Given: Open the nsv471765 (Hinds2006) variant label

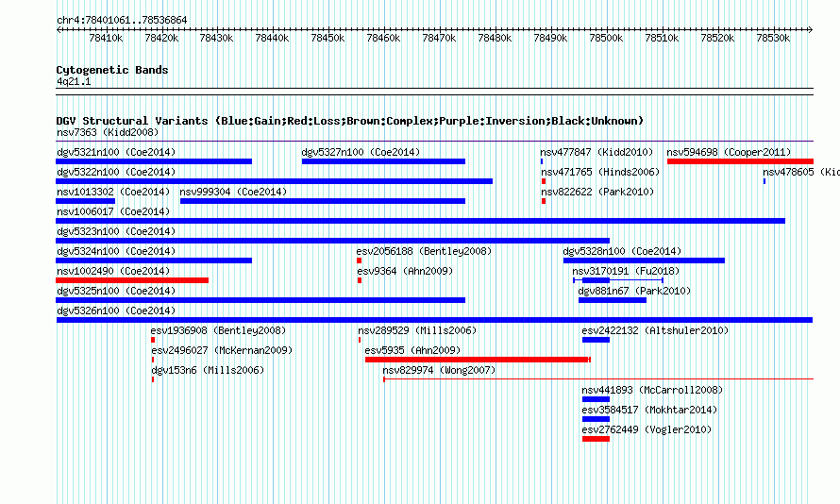Looking at the screenshot, I should (600, 172).
